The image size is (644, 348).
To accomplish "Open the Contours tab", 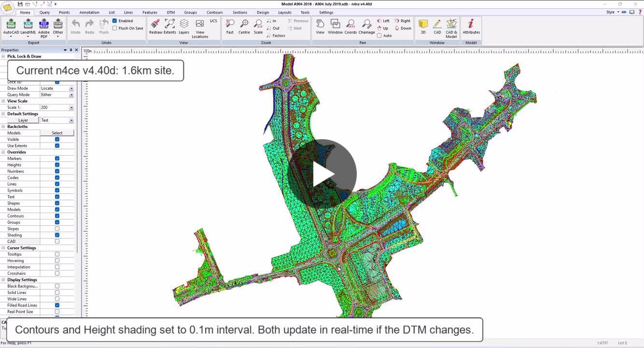I will point(214,13).
